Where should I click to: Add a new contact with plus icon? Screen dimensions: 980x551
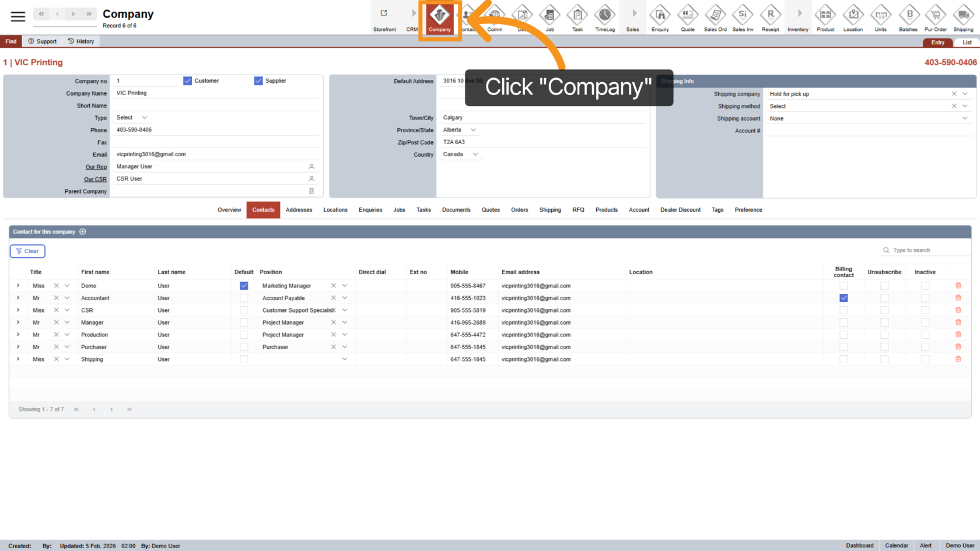pyautogui.click(x=83, y=231)
